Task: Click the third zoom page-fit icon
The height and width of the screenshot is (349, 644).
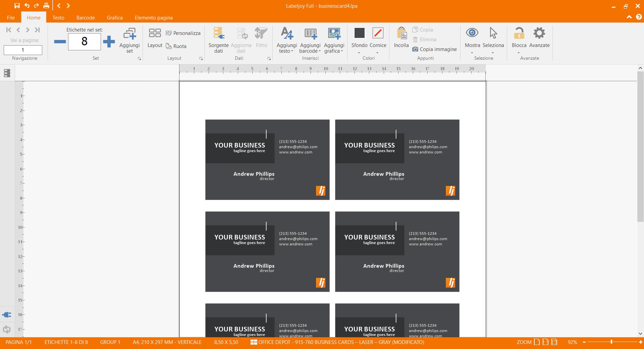Action: tap(554, 342)
